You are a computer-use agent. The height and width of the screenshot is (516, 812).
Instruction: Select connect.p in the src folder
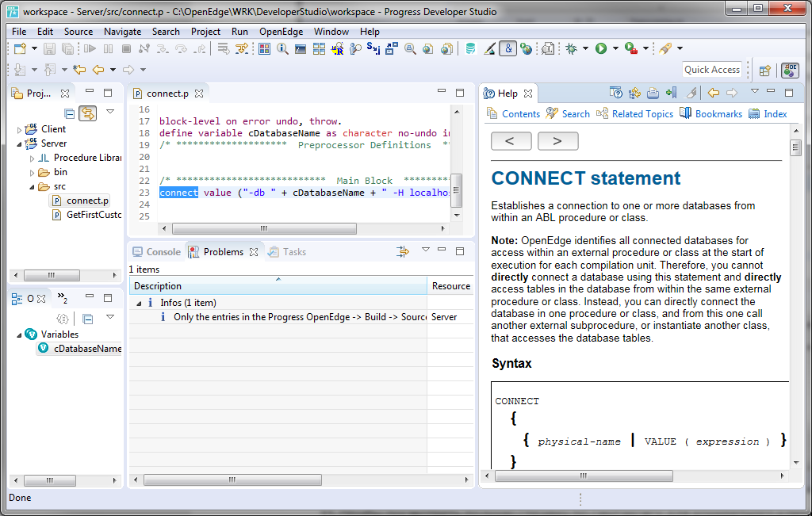tap(82, 201)
